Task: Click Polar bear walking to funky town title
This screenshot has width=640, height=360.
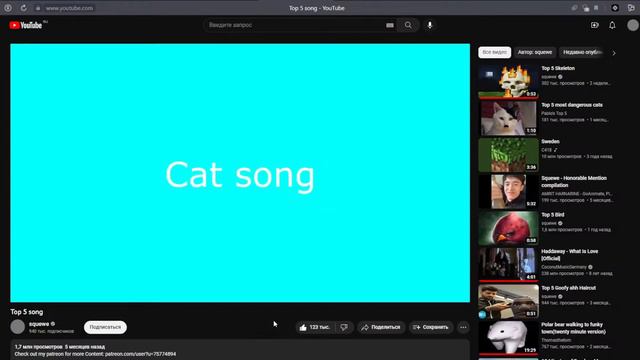Action: point(573,328)
